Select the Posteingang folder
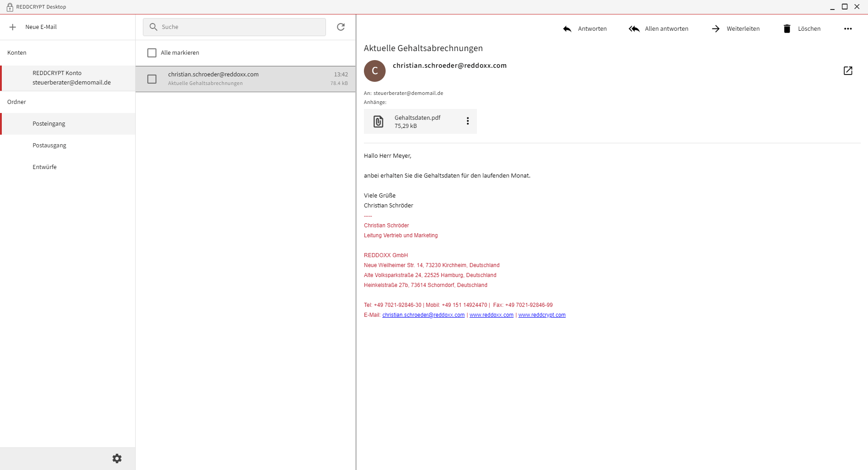 tap(49, 124)
